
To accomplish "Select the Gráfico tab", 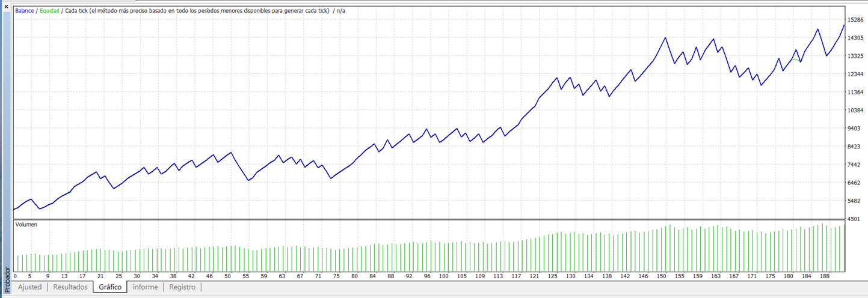I will coord(110,287).
